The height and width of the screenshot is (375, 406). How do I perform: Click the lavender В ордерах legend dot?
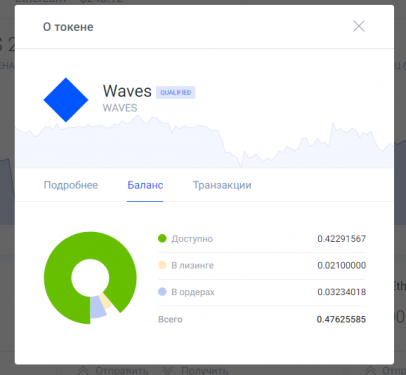[162, 292]
